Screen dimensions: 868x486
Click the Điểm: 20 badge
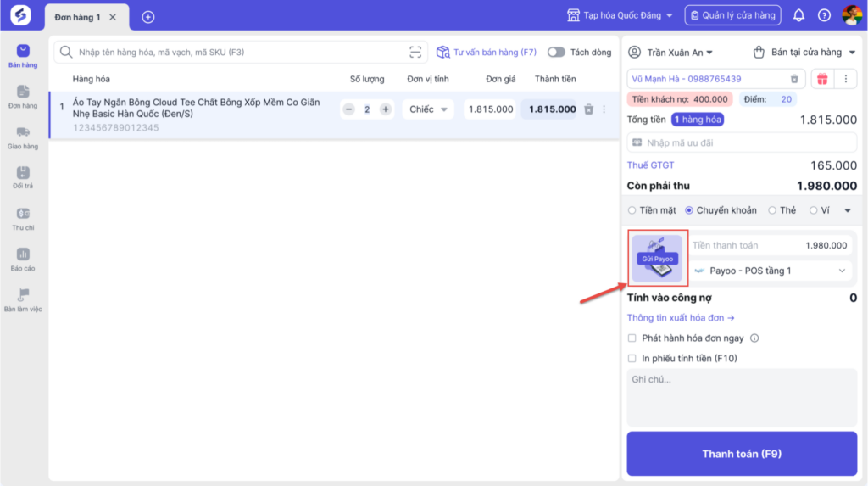coord(768,99)
